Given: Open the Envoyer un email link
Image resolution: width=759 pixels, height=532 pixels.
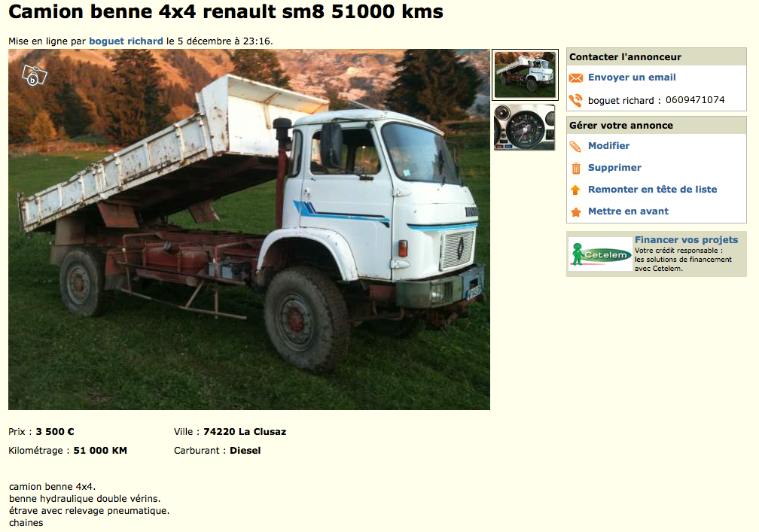Looking at the screenshot, I should click(632, 78).
